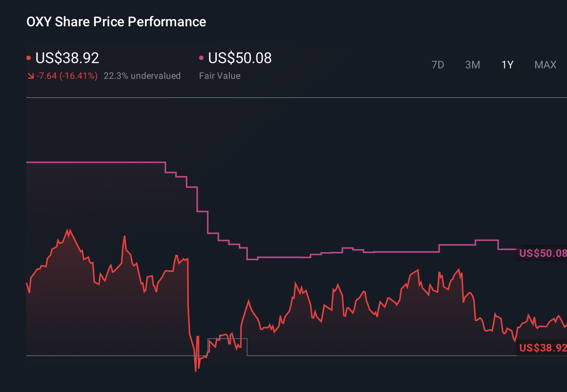Click the US$38.92 share price heading

67,58
